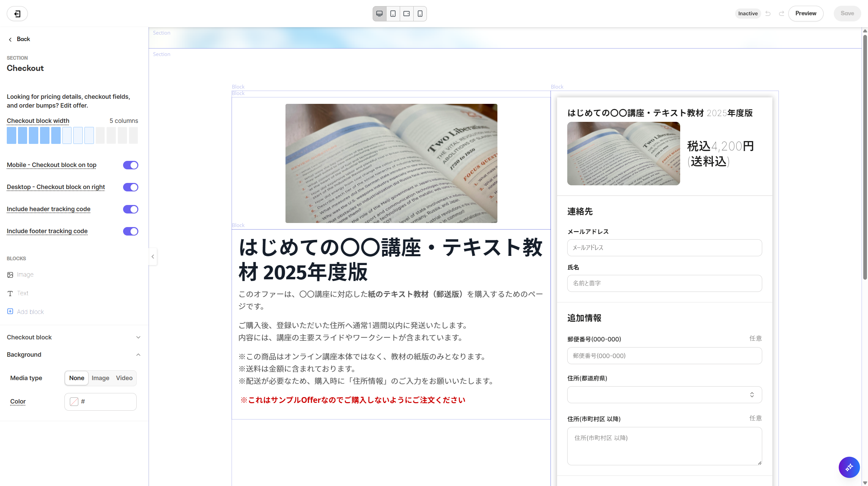The height and width of the screenshot is (486, 868).
Task: Turn off Include footer tracking code
Action: [131, 231]
